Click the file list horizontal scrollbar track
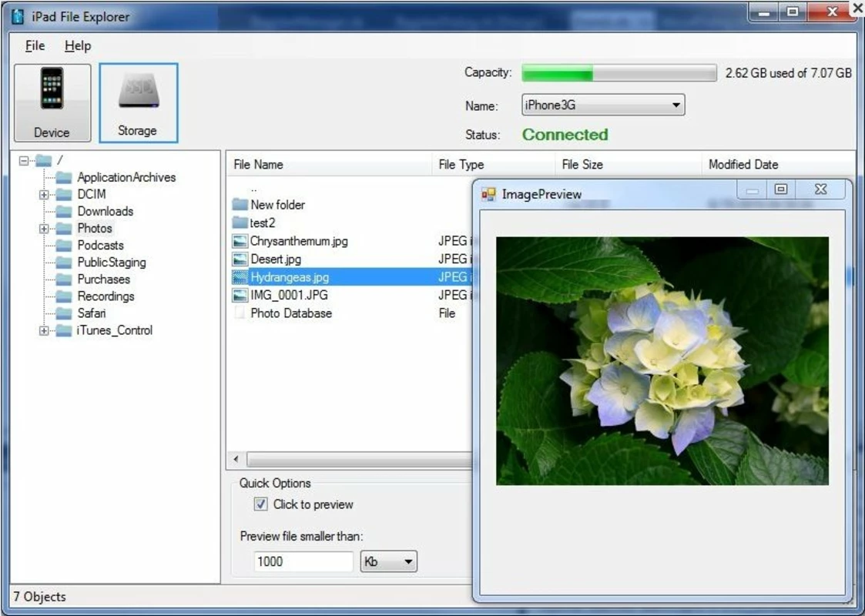The image size is (865, 616). [x=359, y=459]
